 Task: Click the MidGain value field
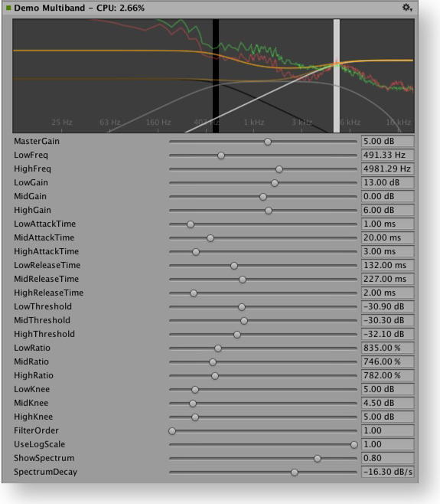(x=388, y=196)
